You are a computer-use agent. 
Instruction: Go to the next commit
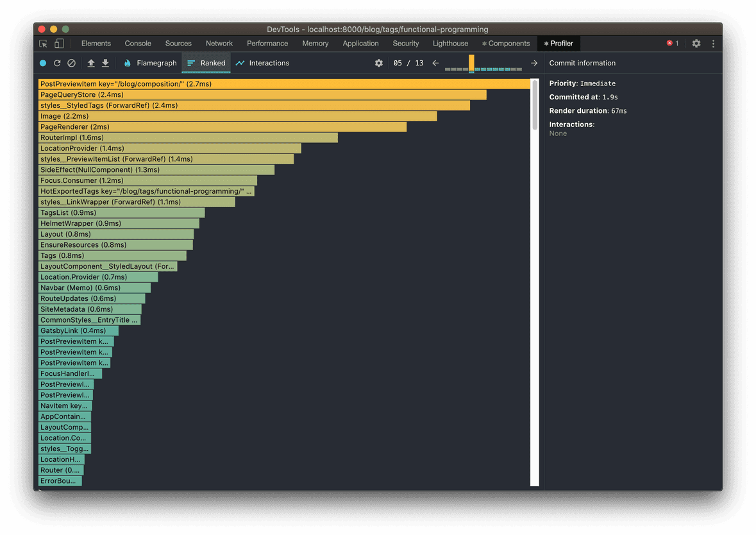pyautogui.click(x=533, y=63)
